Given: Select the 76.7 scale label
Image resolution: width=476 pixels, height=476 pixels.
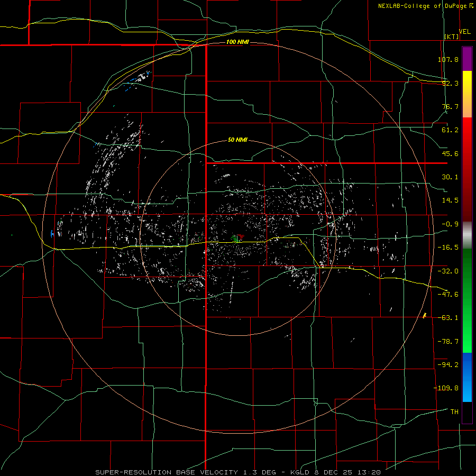Looking at the screenshot, I should point(450,106).
